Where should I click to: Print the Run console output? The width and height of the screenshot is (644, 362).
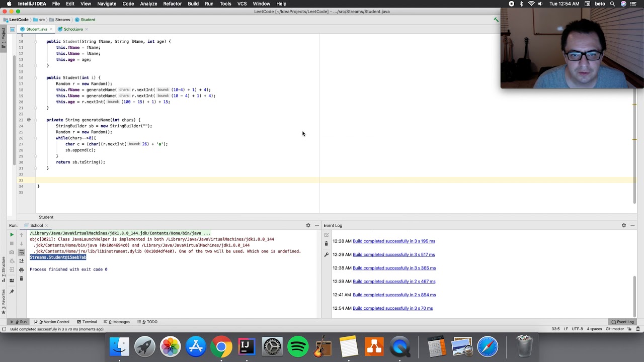click(x=21, y=270)
